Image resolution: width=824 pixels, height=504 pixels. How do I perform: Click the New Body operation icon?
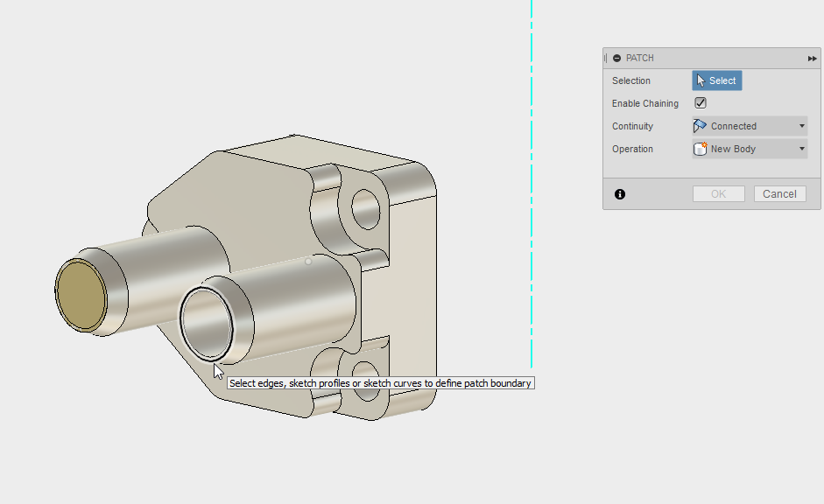(699, 149)
